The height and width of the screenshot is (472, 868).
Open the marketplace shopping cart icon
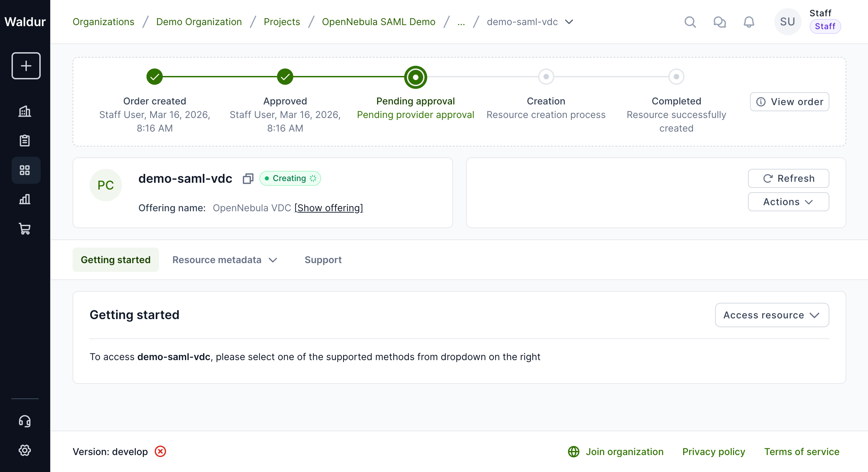(25, 229)
